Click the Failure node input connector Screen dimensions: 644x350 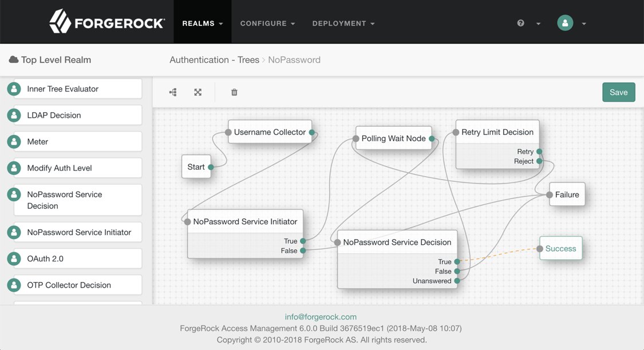coord(550,195)
